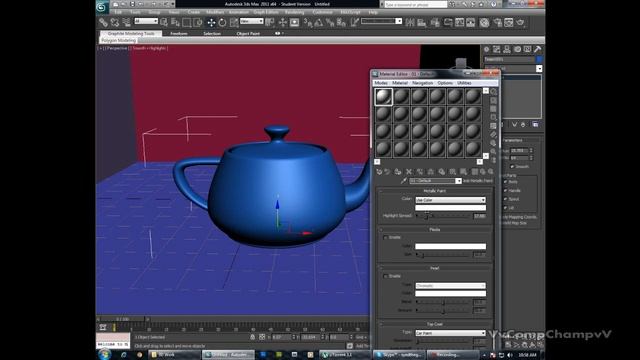Click the Bind to Space Warp icon
640x360 pixels.
click(x=127, y=22)
